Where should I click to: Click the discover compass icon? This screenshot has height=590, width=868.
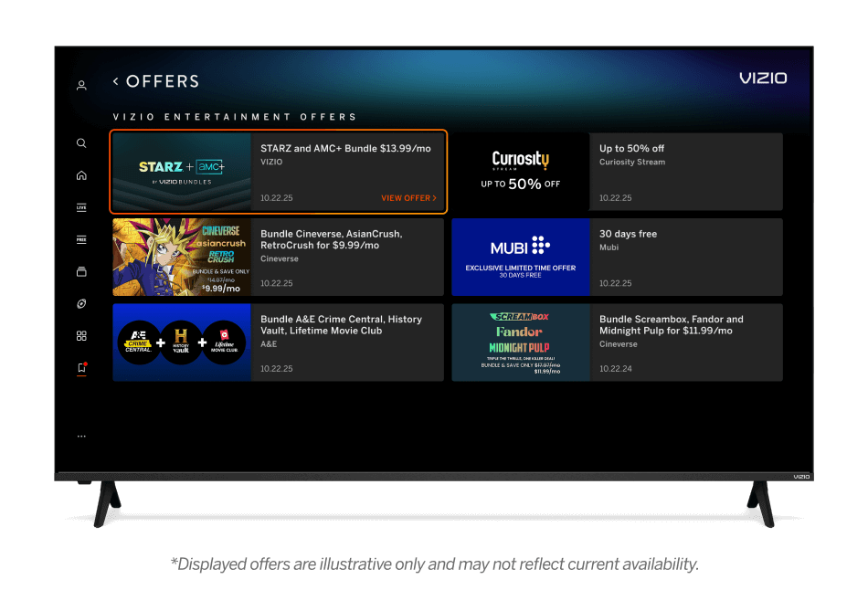tap(81, 302)
